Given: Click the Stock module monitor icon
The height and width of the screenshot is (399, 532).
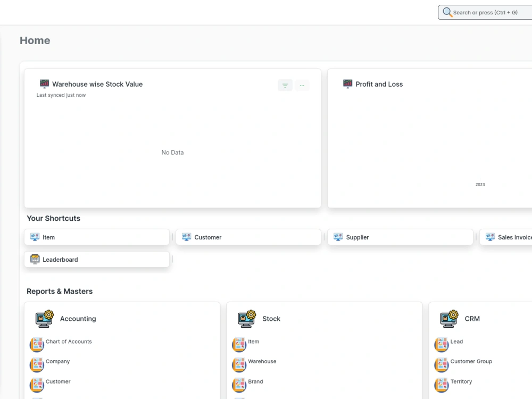Looking at the screenshot, I should click(246, 318).
